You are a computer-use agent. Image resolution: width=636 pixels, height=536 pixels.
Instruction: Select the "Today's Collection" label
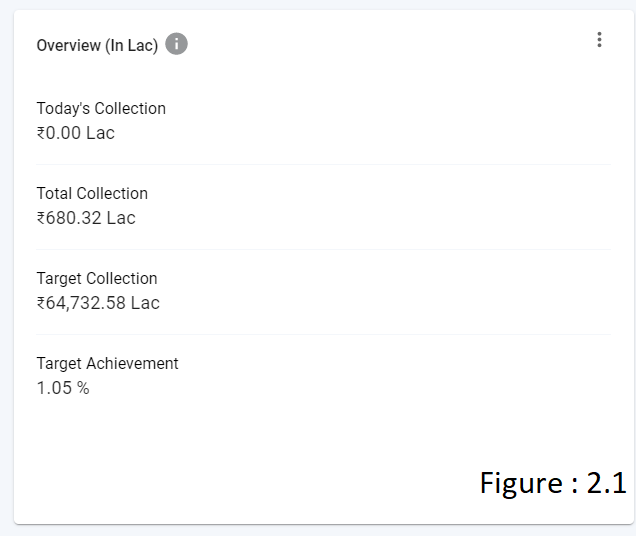(101, 108)
